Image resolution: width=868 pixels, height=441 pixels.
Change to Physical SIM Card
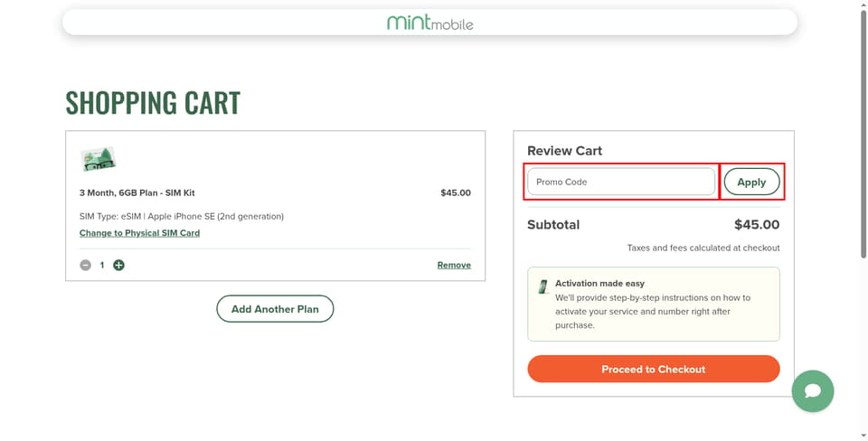tap(139, 233)
